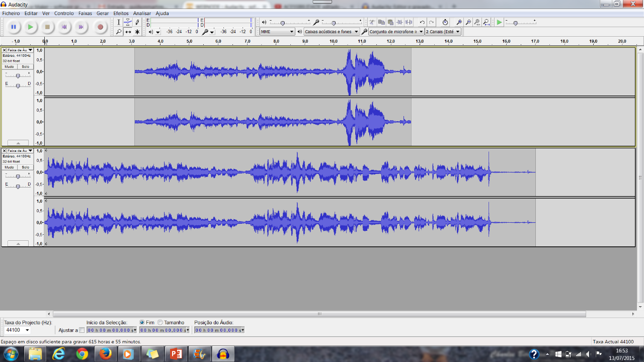
Task: Click the Record button
Action: coord(100,27)
